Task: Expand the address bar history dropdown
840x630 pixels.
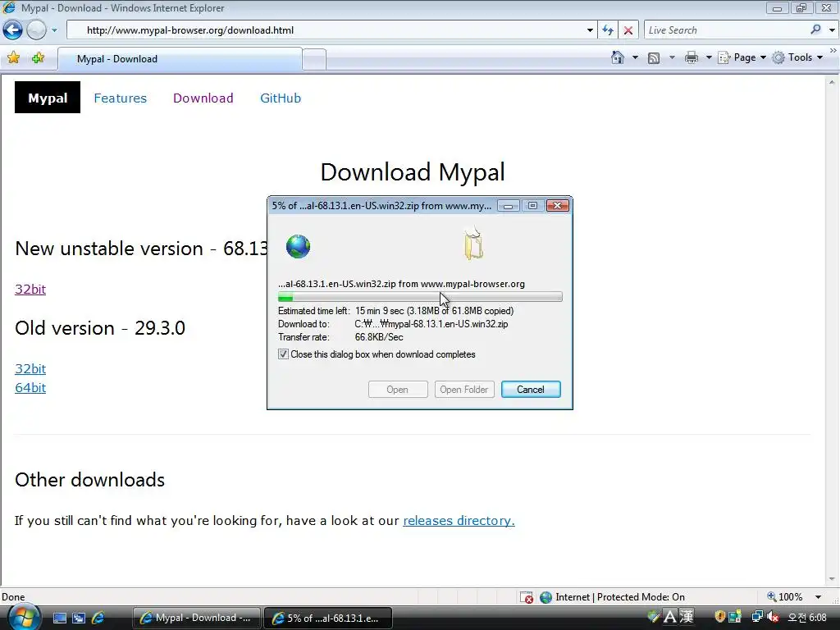Action: [x=590, y=30]
